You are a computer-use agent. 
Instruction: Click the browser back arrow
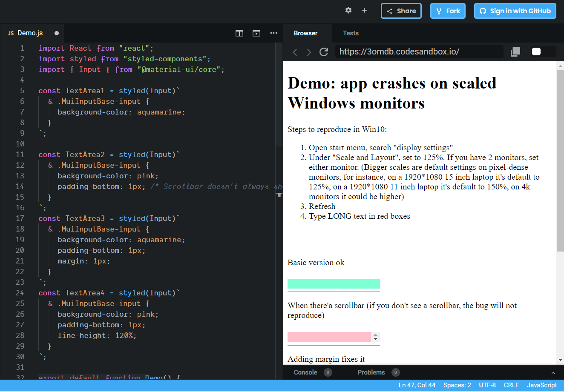tap(295, 52)
